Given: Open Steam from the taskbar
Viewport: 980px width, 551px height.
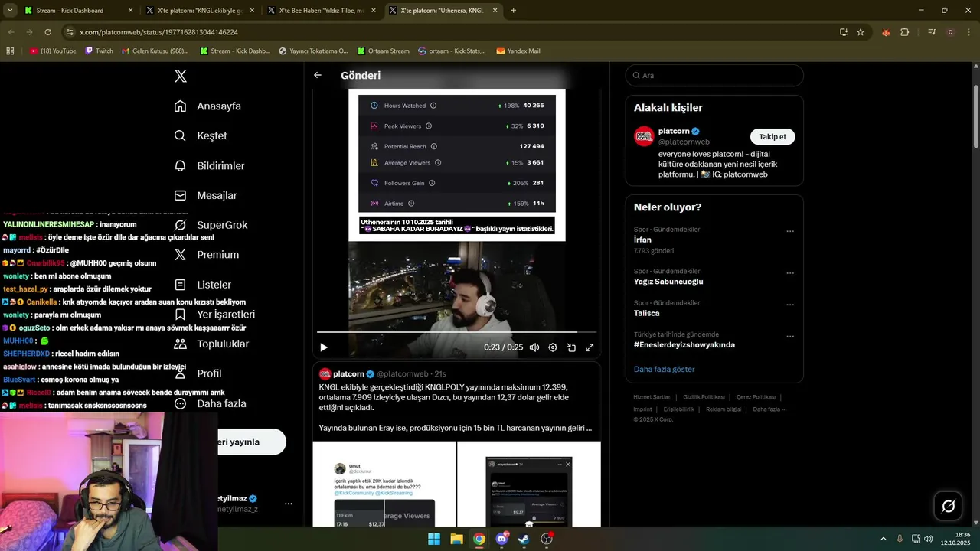Looking at the screenshot, I should pyautogui.click(x=524, y=539).
